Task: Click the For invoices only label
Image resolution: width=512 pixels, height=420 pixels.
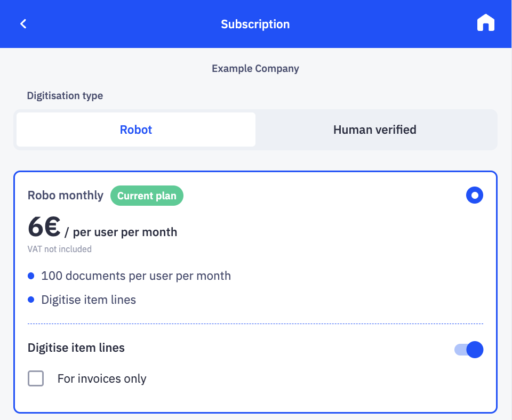Action: 102,378
